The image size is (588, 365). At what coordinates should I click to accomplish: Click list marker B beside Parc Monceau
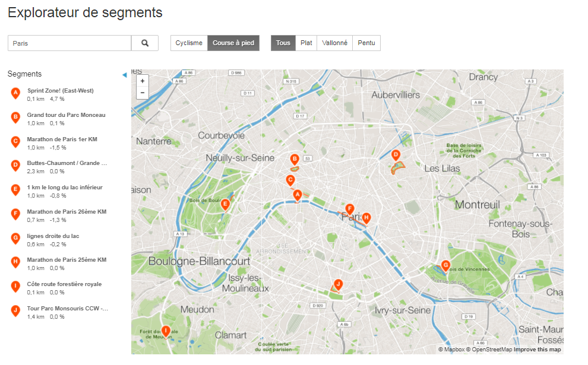[x=15, y=118]
